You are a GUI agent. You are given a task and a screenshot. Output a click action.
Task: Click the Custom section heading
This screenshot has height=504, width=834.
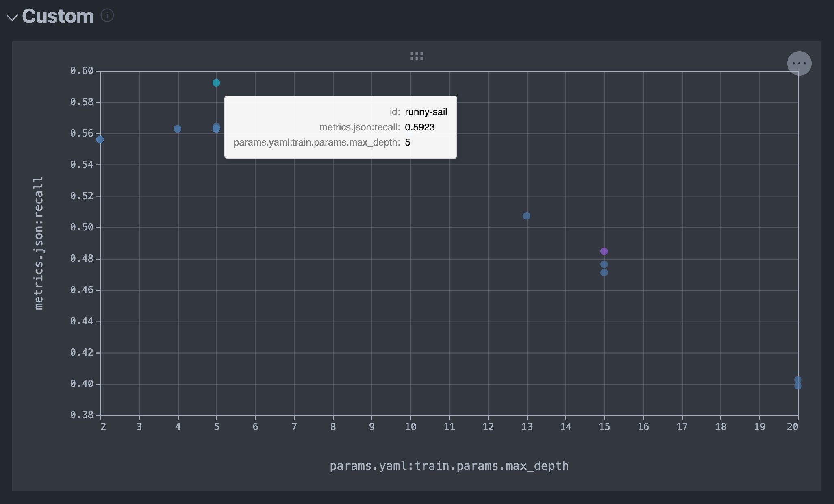pyautogui.click(x=58, y=16)
